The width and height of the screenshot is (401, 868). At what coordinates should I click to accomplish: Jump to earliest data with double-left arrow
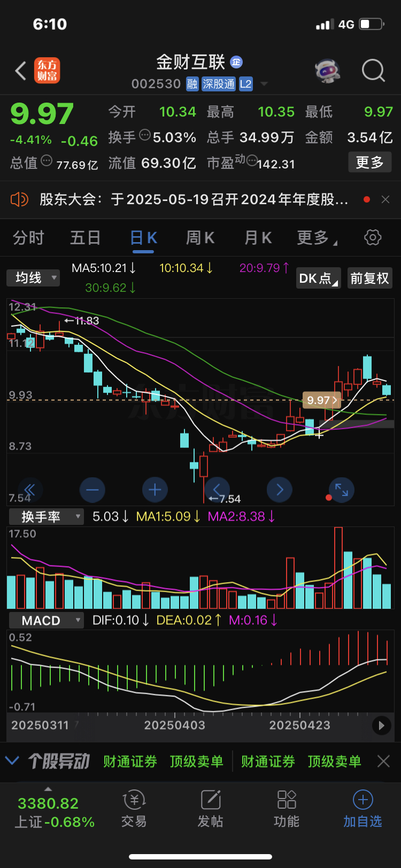pyautogui.click(x=30, y=490)
